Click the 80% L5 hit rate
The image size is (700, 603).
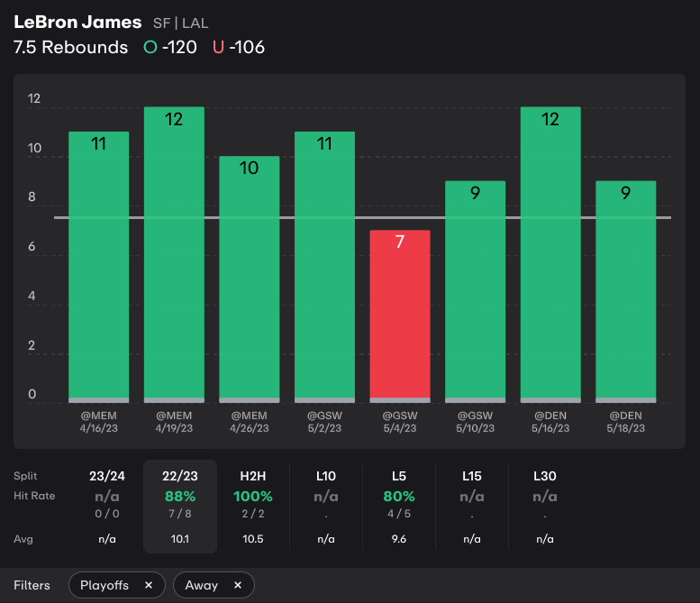click(399, 497)
